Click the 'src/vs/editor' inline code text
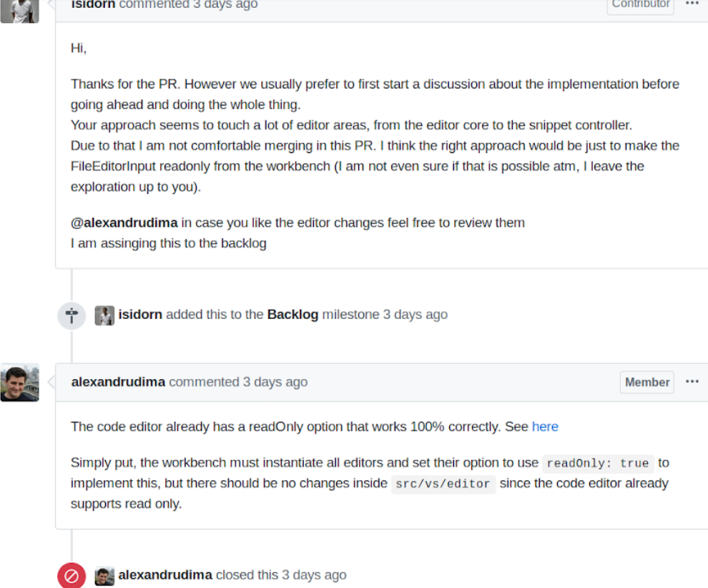The height and width of the screenshot is (588, 708). (443, 484)
